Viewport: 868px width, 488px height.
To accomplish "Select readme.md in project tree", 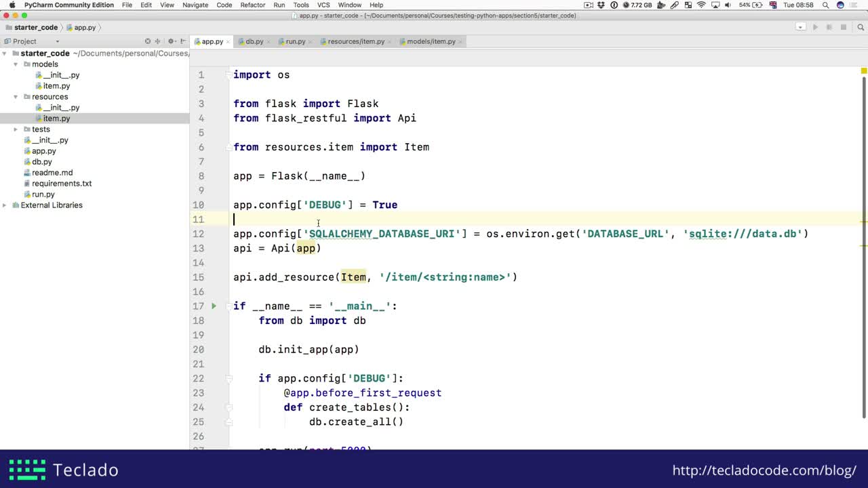I will click(52, 172).
